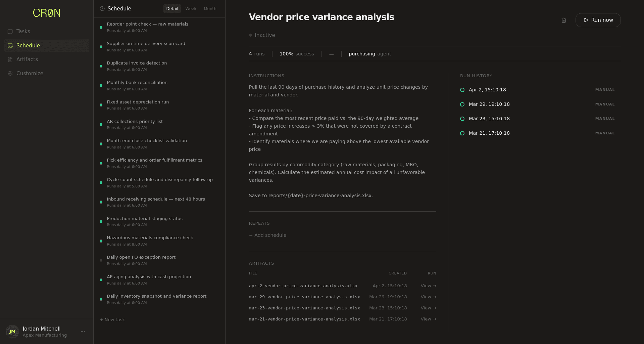This screenshot has width=644, height=344.
Task: Open Tasks chat bubble icon in sidebar
Action: tap(10, 32)
